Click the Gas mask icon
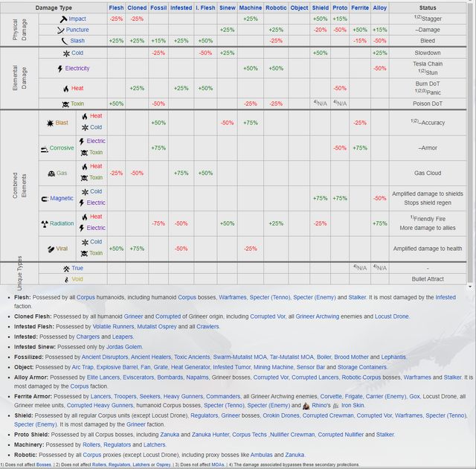The height and width of the screenshot is (469, 476). click(x=51, y=173)
